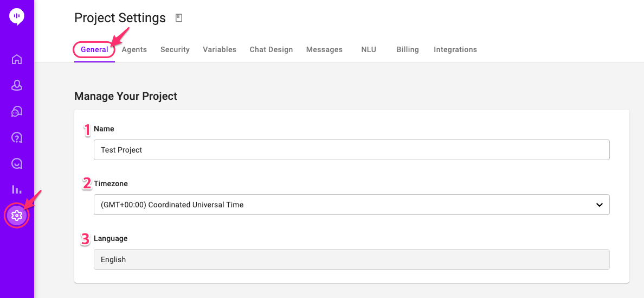The image size is (644, 298).
Task: Open the Variables tab
Action: click(220, 49)
